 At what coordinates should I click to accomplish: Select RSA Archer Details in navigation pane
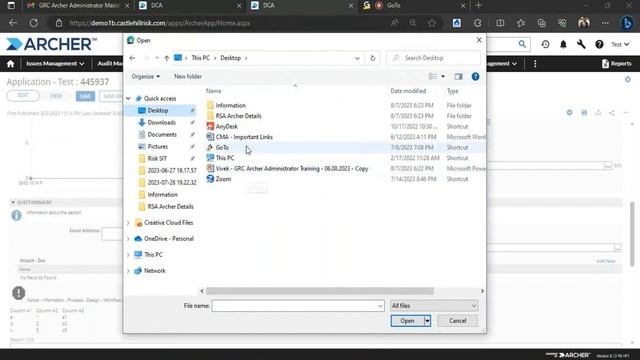171,207
